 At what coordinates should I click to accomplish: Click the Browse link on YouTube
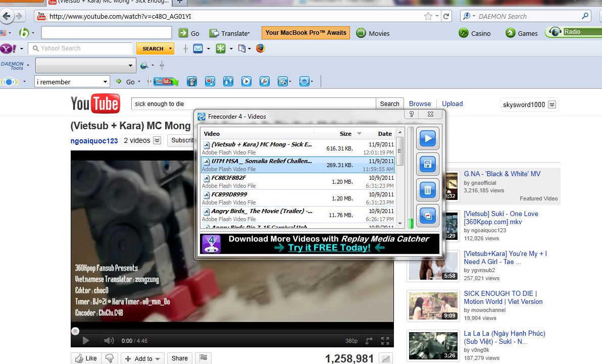click(x=420, y=103)
